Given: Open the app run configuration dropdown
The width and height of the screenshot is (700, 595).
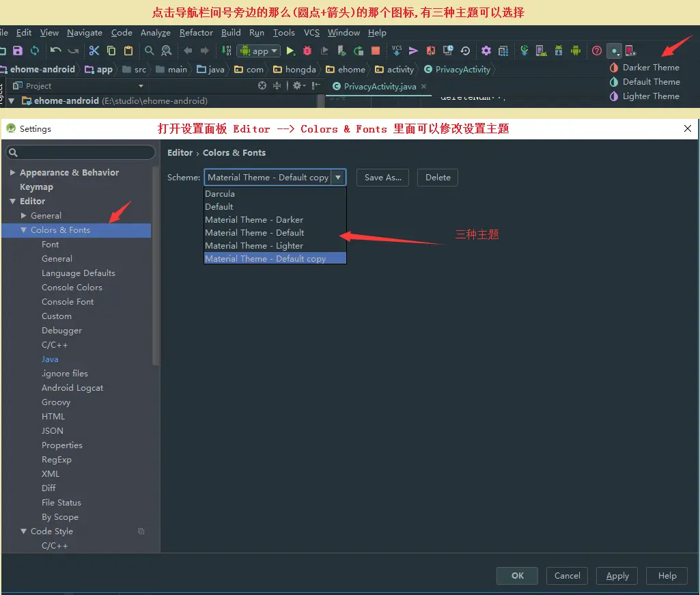Looking at the screenshot, I should [x=258, y=50].
